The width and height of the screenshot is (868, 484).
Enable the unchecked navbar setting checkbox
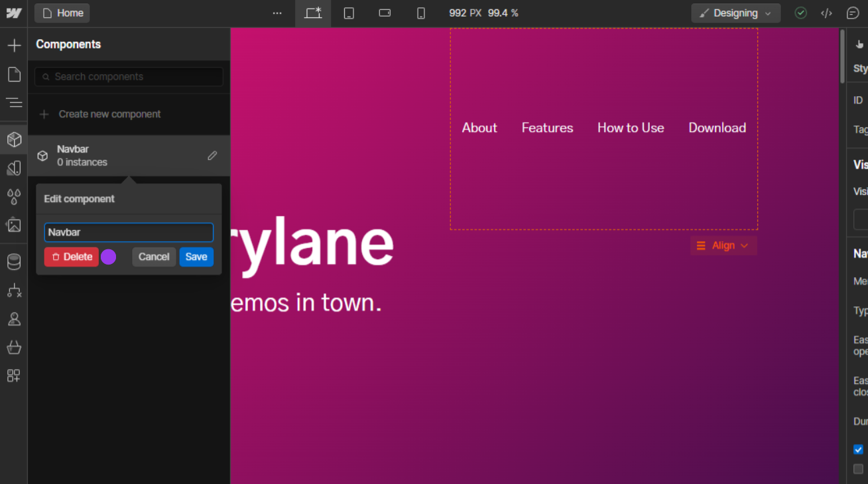click(x=857, y=469)
